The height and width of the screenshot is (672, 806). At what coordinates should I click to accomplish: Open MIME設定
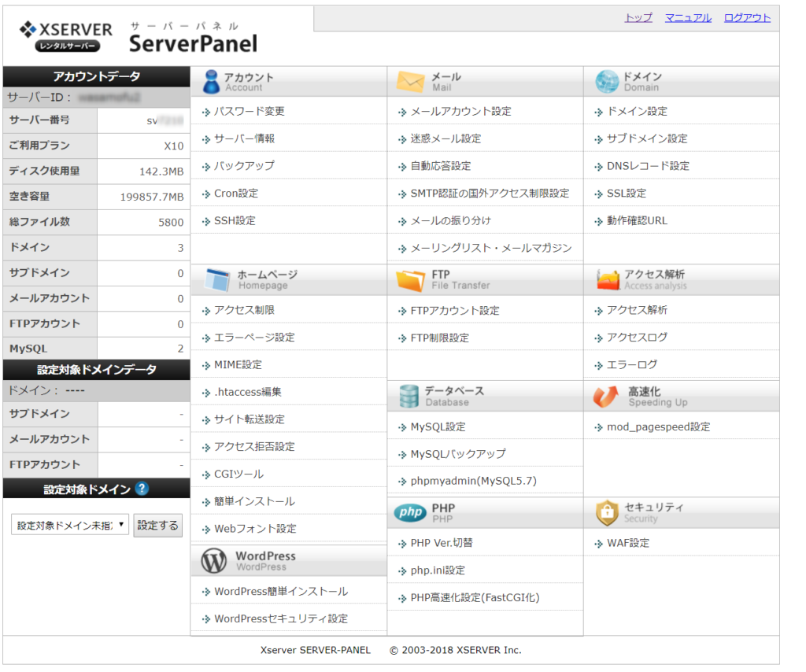pos(238,364)
